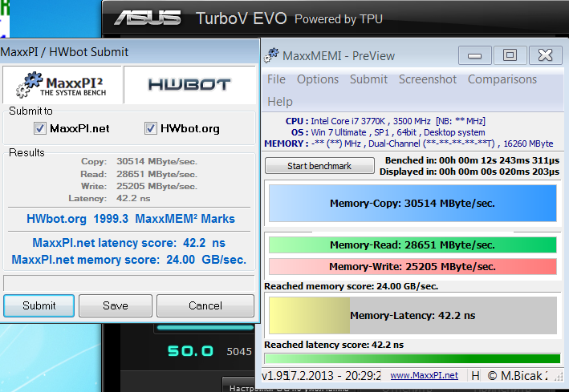
Task: Open the Submit menu in MaxxMEMI menubar
Action: pos(368,79)
